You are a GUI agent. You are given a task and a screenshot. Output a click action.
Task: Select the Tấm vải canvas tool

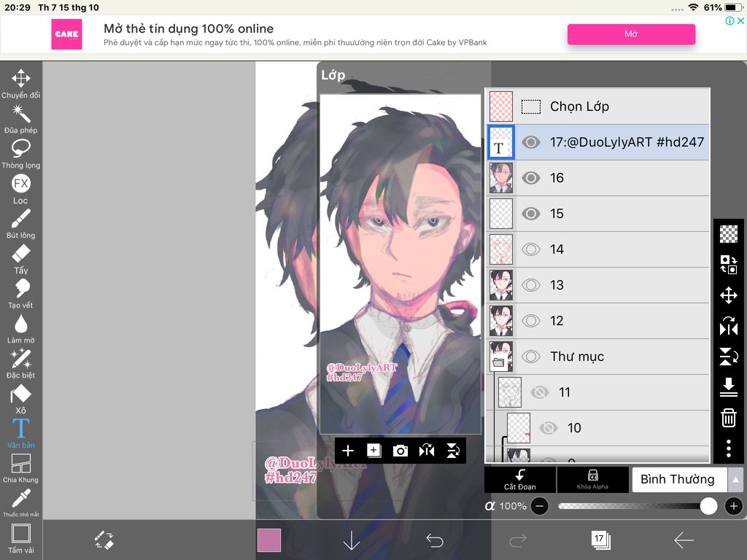pos(21,539)
